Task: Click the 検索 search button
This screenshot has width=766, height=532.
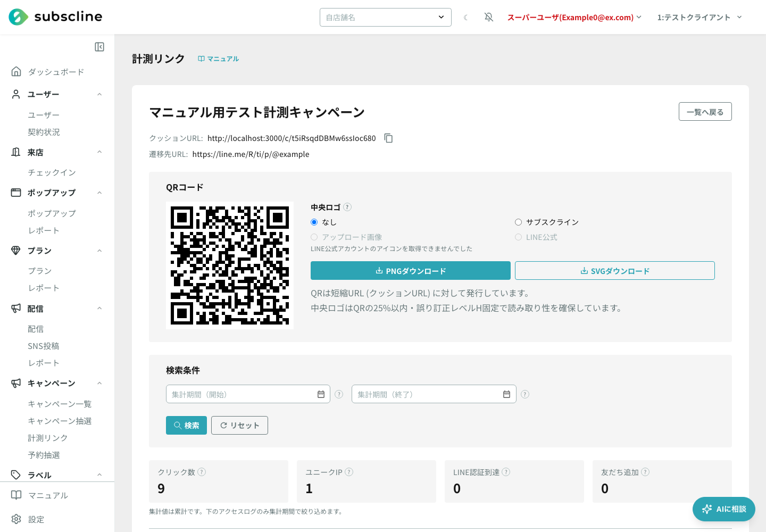Action: (186, 426)
